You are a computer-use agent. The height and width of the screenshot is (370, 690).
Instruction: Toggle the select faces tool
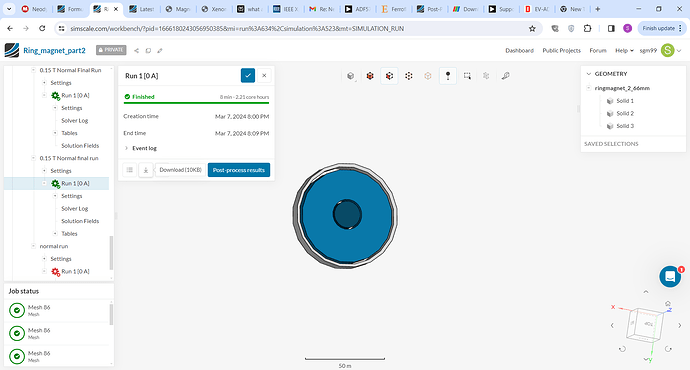389,76
